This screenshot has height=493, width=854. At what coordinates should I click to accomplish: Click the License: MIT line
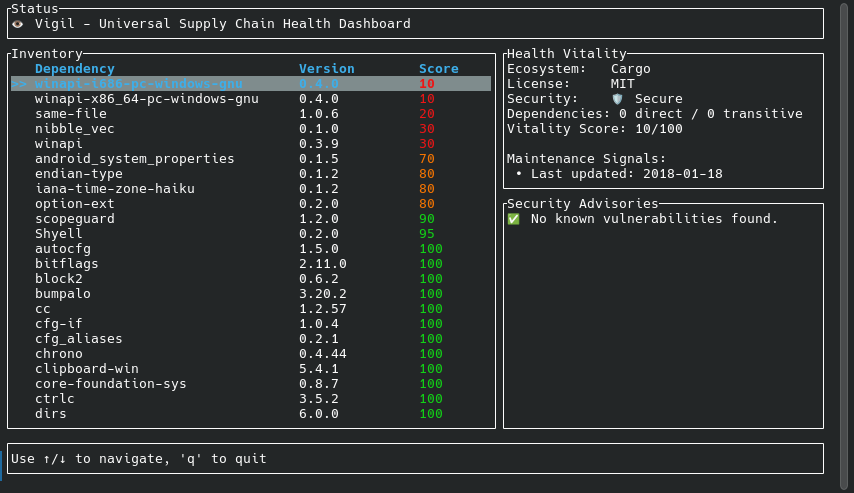(x=571, y=84)
